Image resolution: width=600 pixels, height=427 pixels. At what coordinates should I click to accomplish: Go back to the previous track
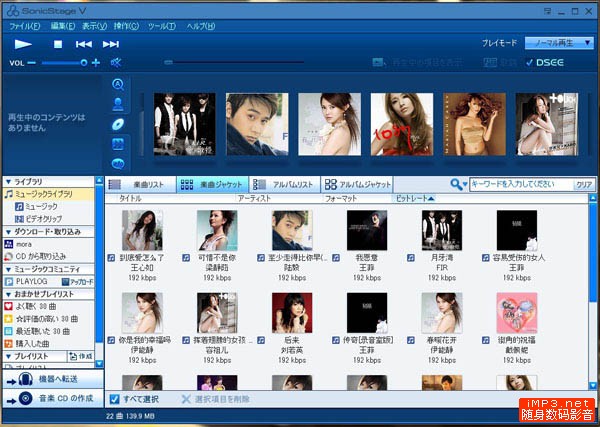84,44
